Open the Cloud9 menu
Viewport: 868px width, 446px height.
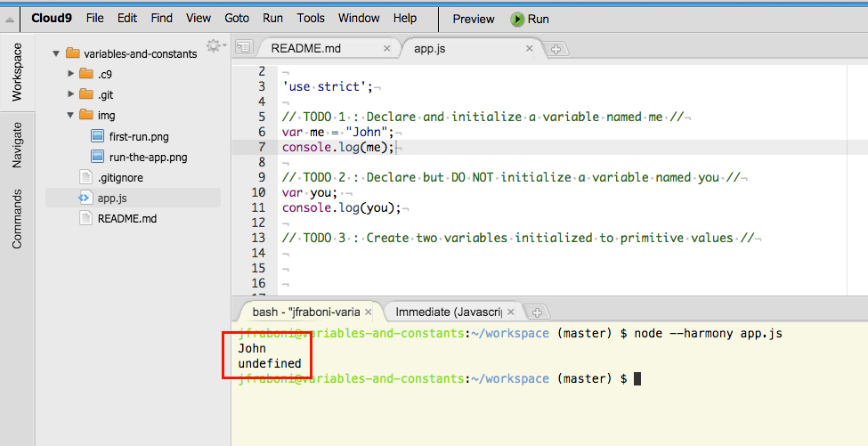[x=52, y=19]
